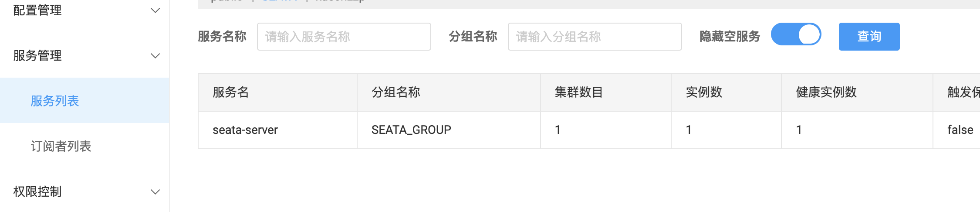980x212 pixels.
Task: Click the 隐藏空服务 label text
Action: tap(730, 36)
